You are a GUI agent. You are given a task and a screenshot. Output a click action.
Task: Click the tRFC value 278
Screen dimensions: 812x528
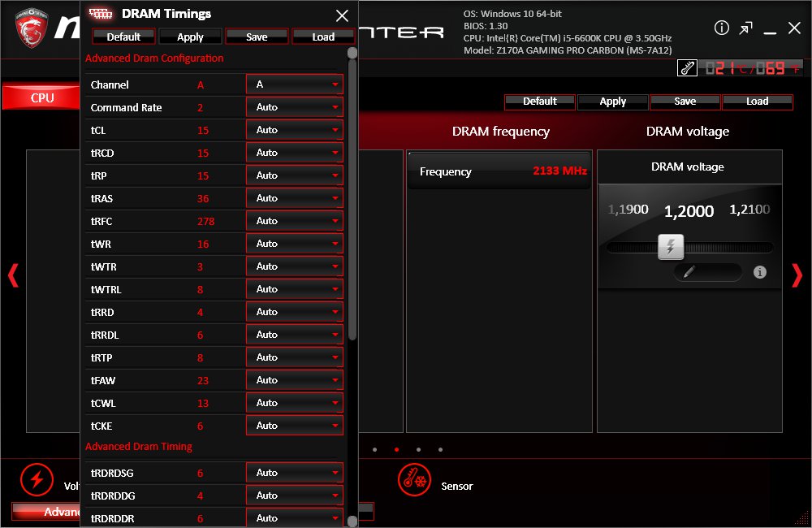[205, 221]
